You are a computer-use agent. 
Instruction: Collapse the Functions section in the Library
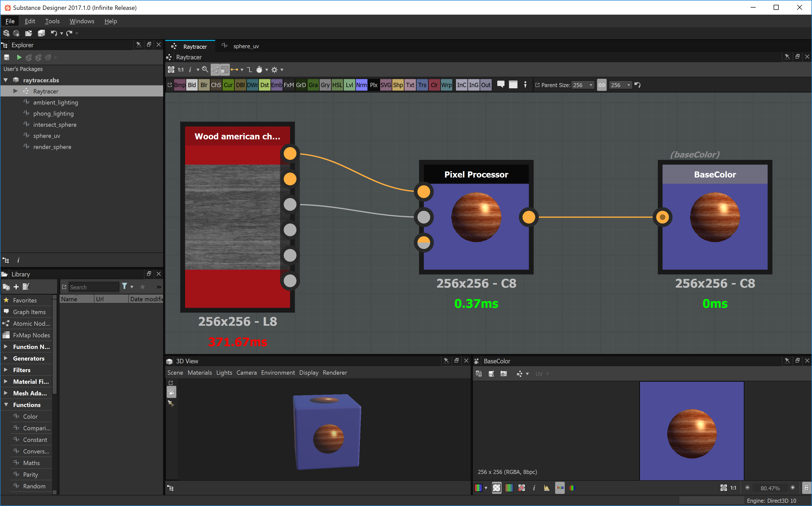coord(6,404)
